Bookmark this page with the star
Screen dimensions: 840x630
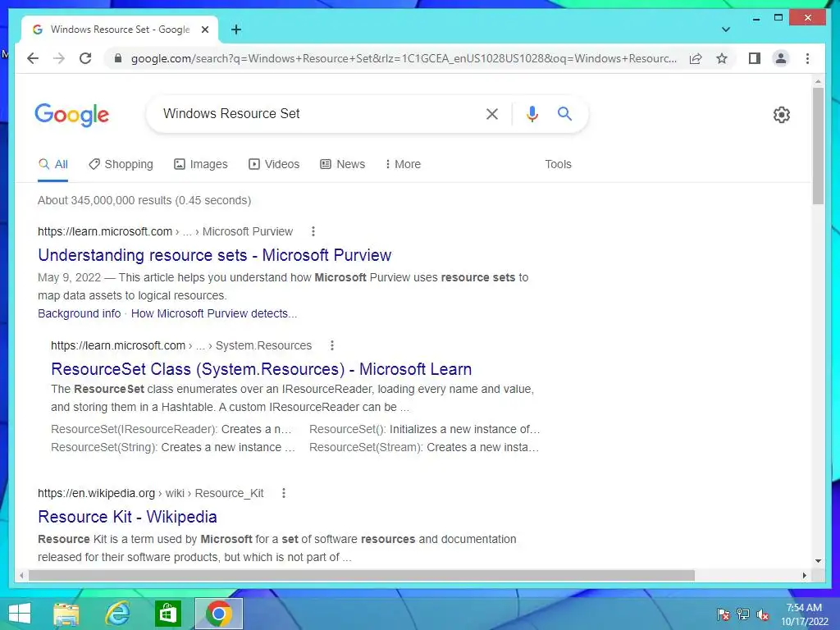tap(722, 58)
